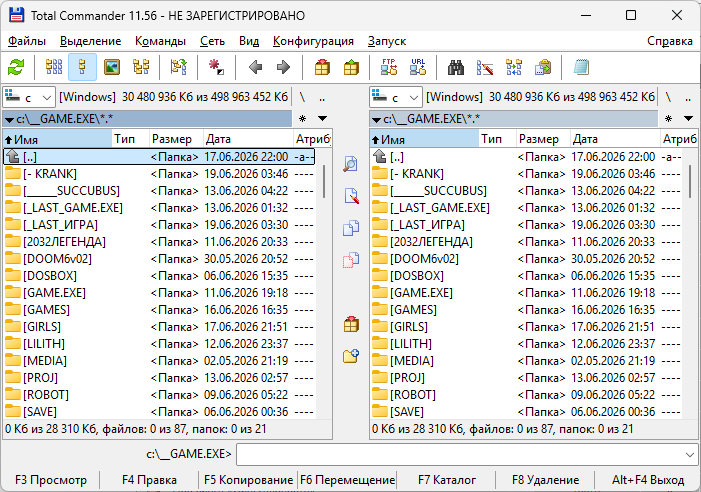Open the multi-rename tool icon
Viewport: 701px width, 492px height.
point(485,67)
